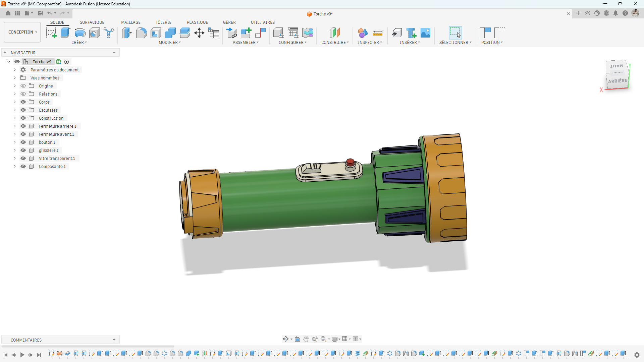This screenshot has width=644, height=362.
Task: Open timeline settings gear icon
Action: coord(637,355)
